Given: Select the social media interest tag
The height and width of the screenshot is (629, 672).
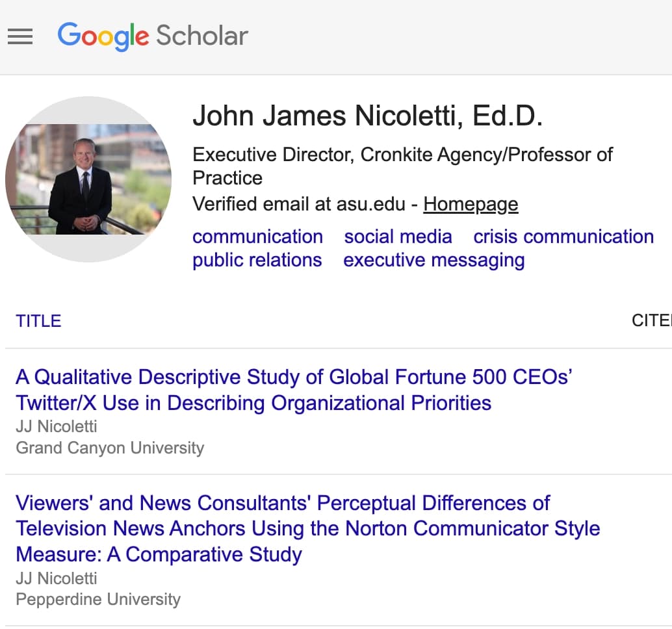Looking at the screenshot, I should pyautogui.click(x=398, y=237).
